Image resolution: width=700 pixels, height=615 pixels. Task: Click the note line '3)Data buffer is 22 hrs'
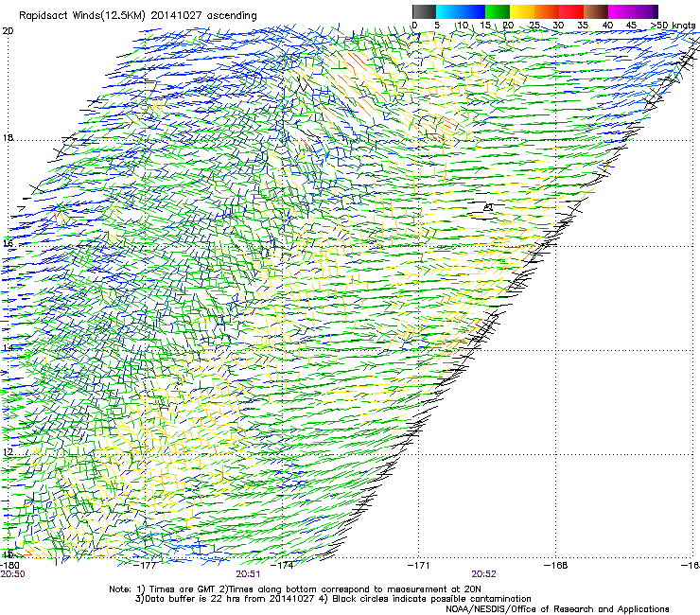coord(333,599)
